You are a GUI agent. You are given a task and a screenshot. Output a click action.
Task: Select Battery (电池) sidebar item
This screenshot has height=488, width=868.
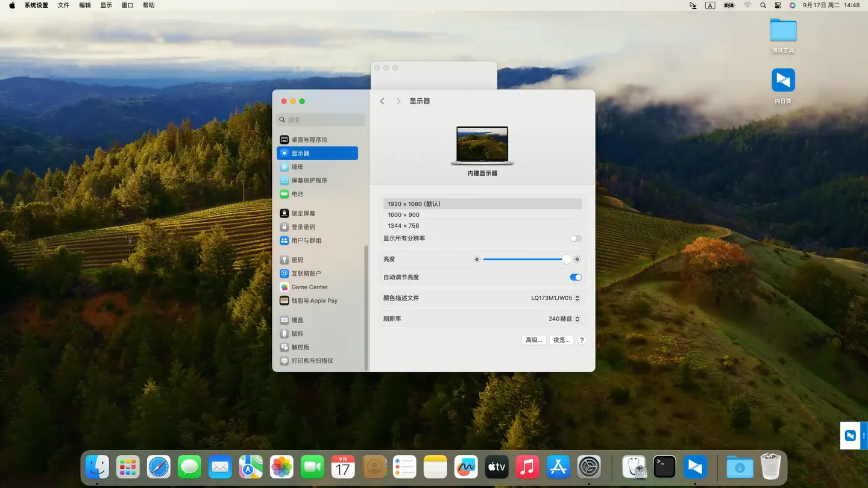coord(297,194)
